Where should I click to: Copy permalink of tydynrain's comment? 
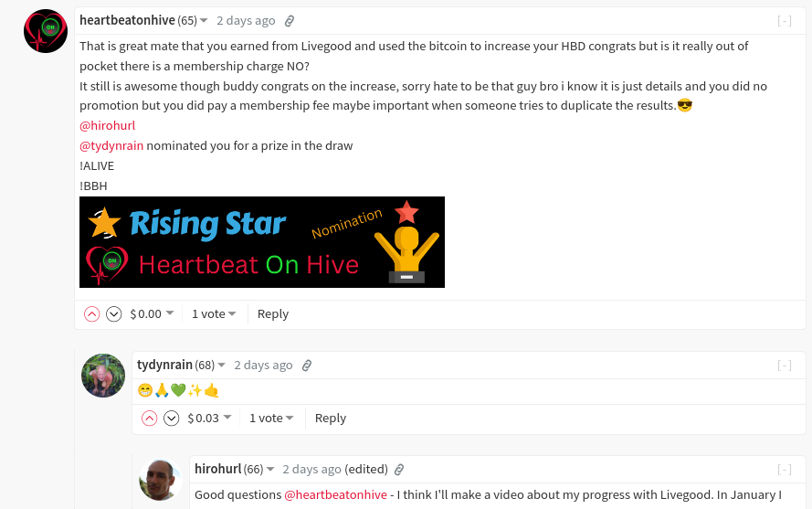pos(307,366)
